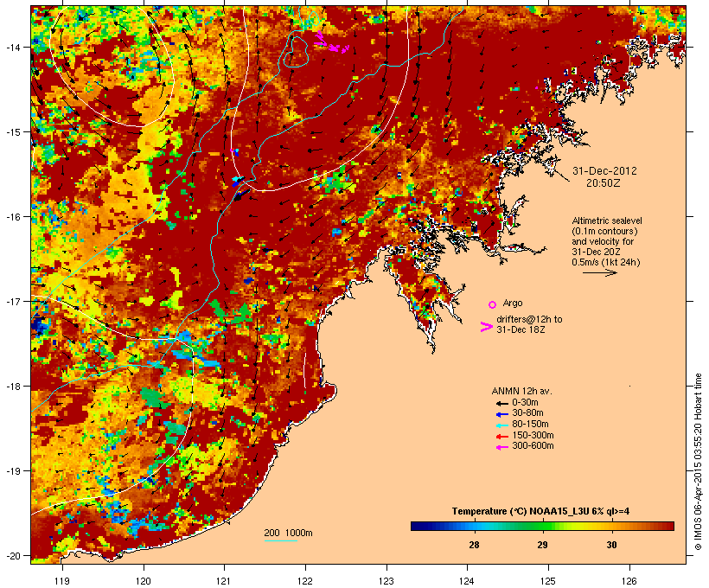Click the latitude label '-15'
The image size is (709, 588).
coord(12,132)
